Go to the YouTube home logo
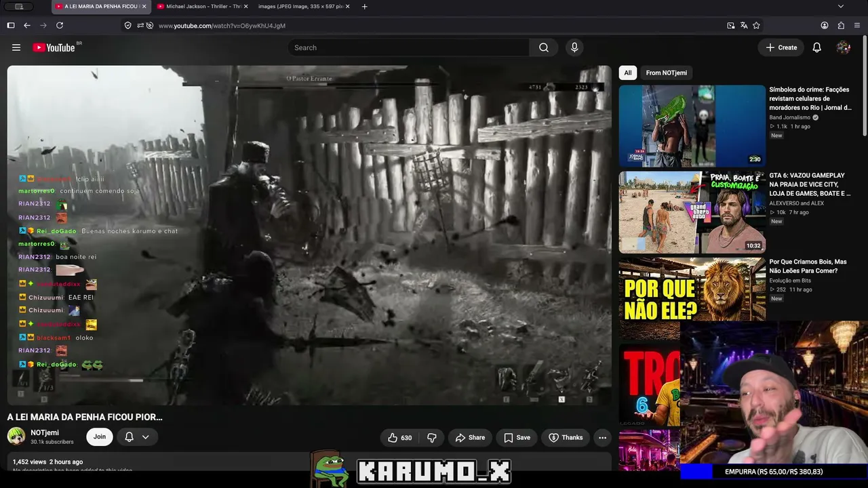Screen dimensions: 868x488 (x=54, y=47)
